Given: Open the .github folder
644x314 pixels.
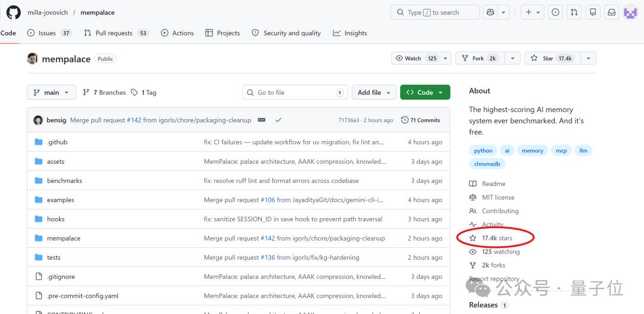Looking at the screenshot, I should click(57, 142).
